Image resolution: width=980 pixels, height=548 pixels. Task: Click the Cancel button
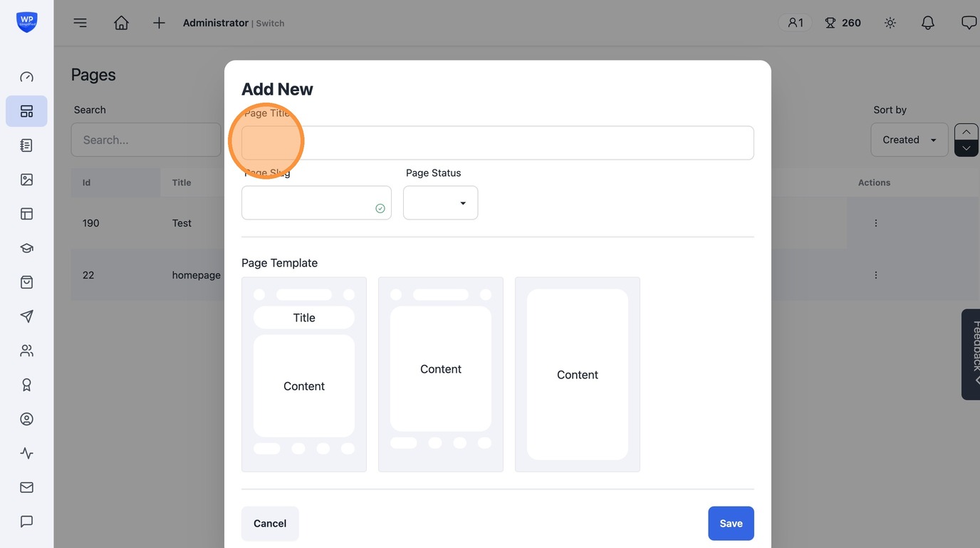tap(270, 523)
